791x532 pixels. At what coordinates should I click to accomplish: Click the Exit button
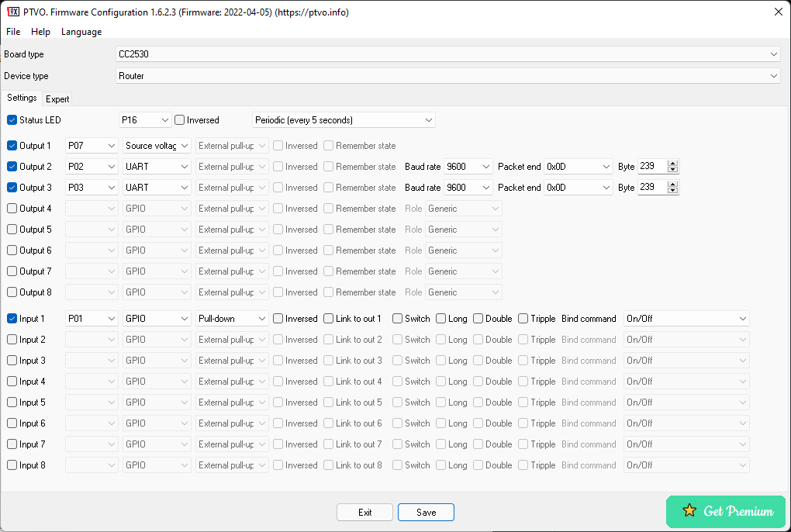coord(364,512)
